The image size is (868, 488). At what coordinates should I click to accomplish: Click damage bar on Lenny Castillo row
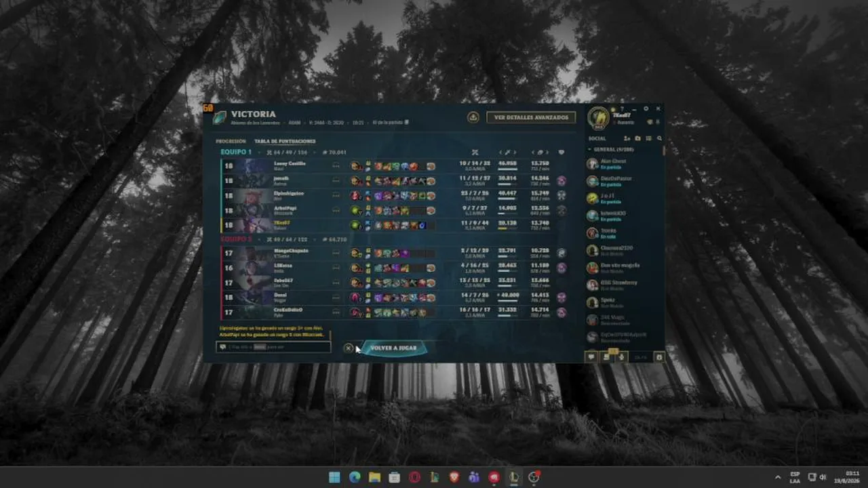[x=507, y=169]
